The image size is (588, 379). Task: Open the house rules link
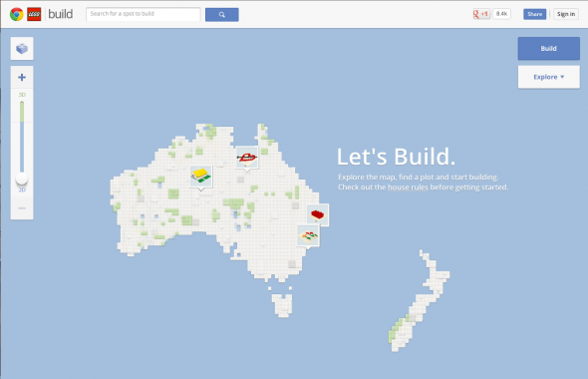tap(408, 188)
